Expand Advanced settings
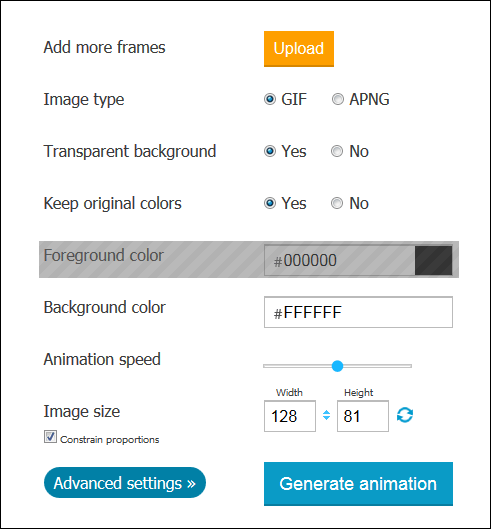The image size is (491, 529). pyautogui.click(x=125, y=483)
